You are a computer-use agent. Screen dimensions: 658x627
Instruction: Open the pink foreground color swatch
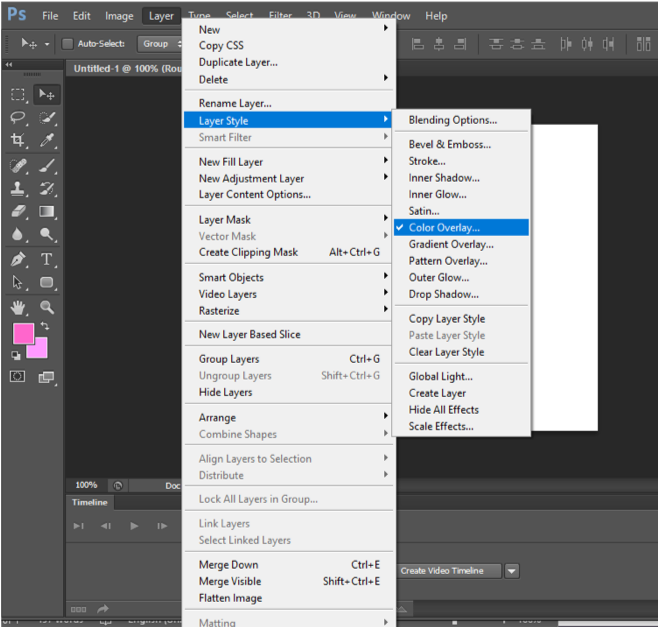[x=22, y=333]
